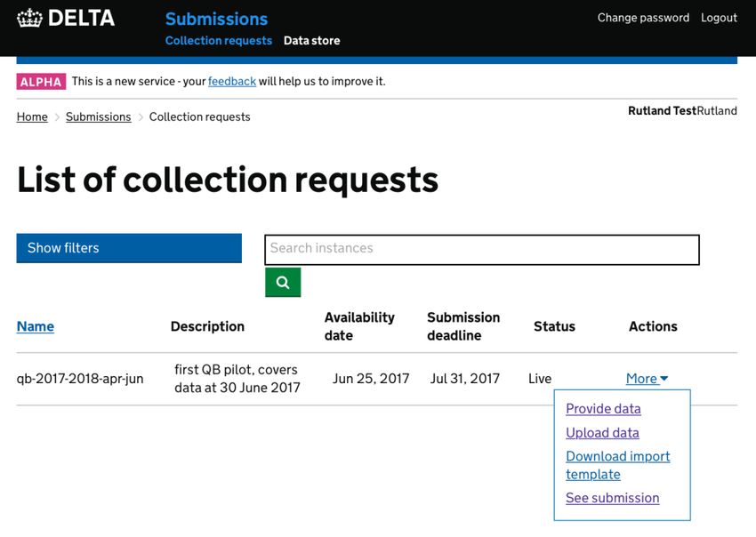Click the pink ALPHA phase tag
This screenshot has height=537, width=756.
coord(41,82)
